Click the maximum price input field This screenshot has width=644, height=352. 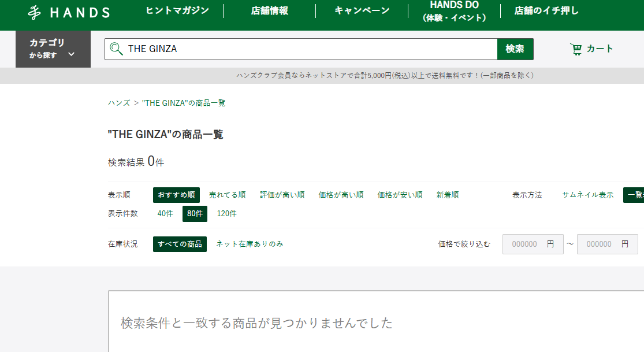click(x=608, y=244)
